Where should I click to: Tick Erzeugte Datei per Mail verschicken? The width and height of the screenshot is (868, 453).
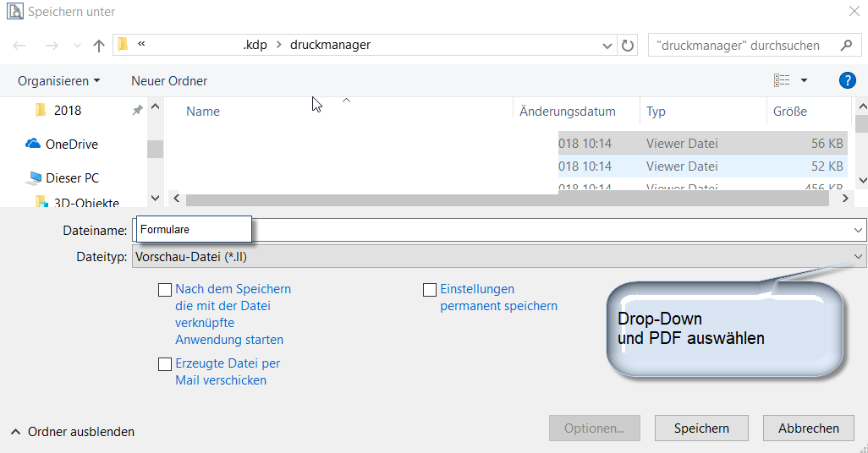pyautogui.click(x=165, y=364)
